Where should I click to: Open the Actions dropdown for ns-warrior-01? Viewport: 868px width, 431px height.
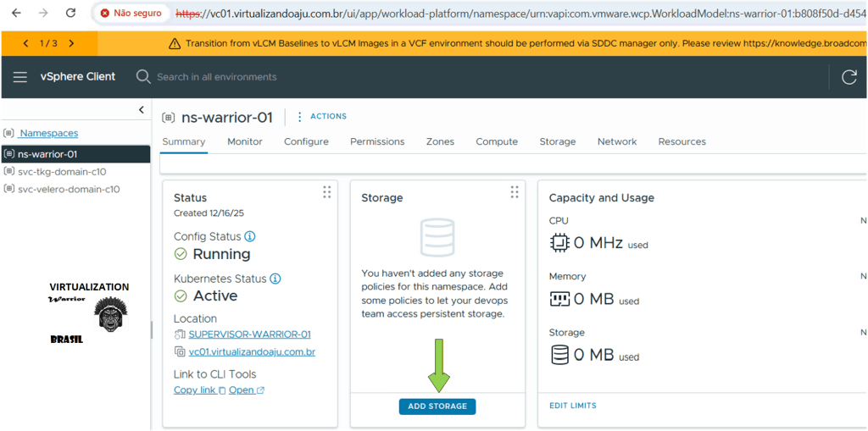click(321, 117)
